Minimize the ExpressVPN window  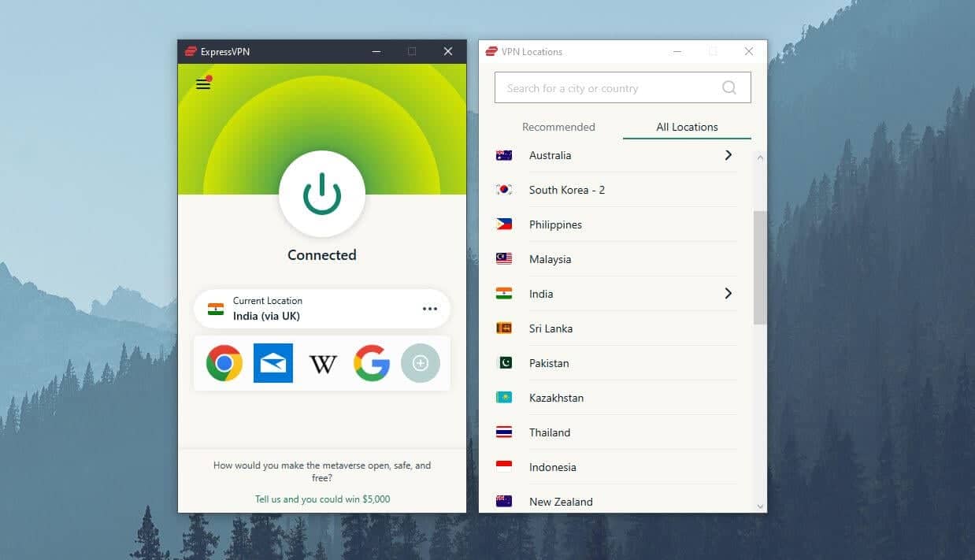tap(376, 52)
